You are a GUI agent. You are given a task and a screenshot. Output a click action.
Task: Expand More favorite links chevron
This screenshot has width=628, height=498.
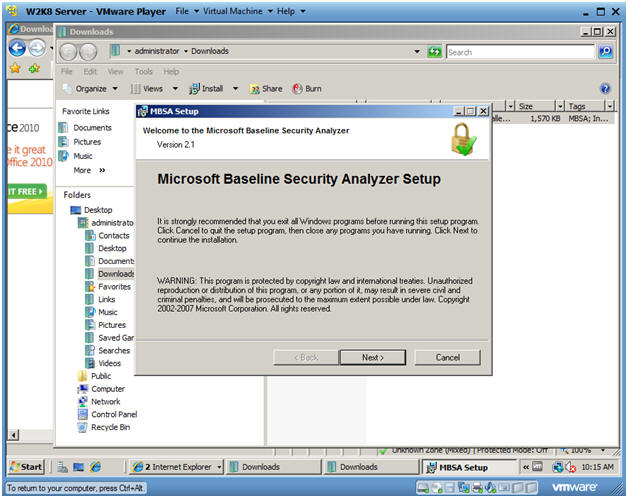click(102, 170)
